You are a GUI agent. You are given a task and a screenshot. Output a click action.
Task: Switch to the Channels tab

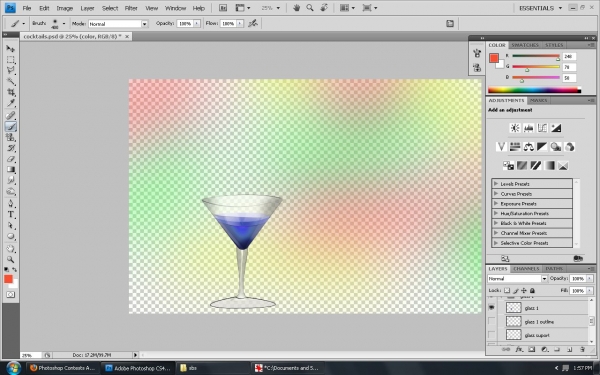tap(526, 269)
